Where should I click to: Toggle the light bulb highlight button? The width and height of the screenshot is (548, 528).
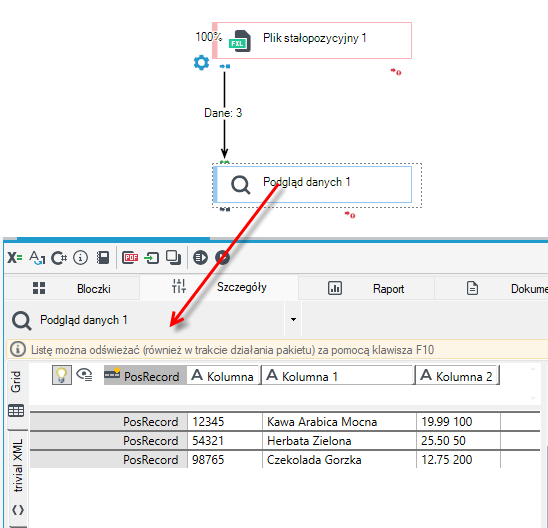[62, 375]
